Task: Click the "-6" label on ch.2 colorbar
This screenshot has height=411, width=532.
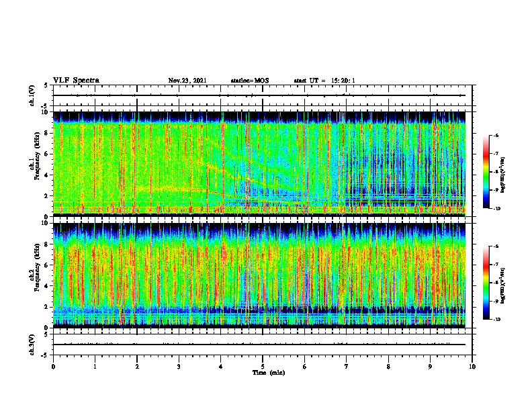Action: pos(496,246)
